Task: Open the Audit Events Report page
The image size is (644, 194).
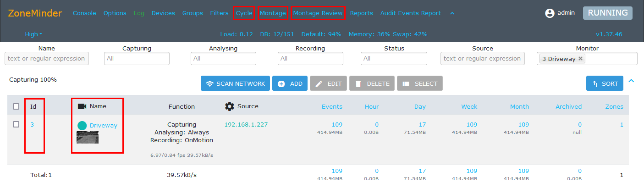Action: point(411,13)
